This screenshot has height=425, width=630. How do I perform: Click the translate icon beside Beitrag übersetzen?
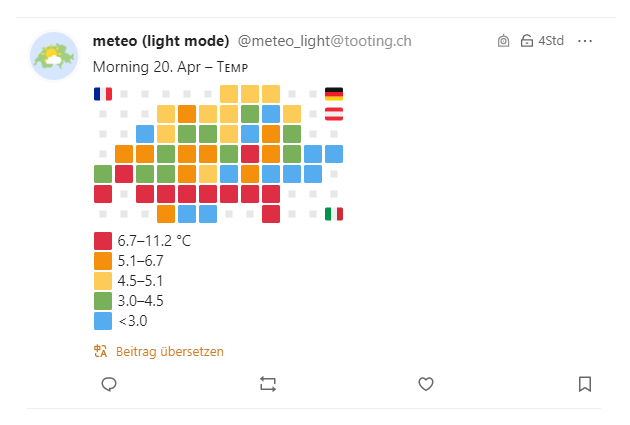(100, 351)
